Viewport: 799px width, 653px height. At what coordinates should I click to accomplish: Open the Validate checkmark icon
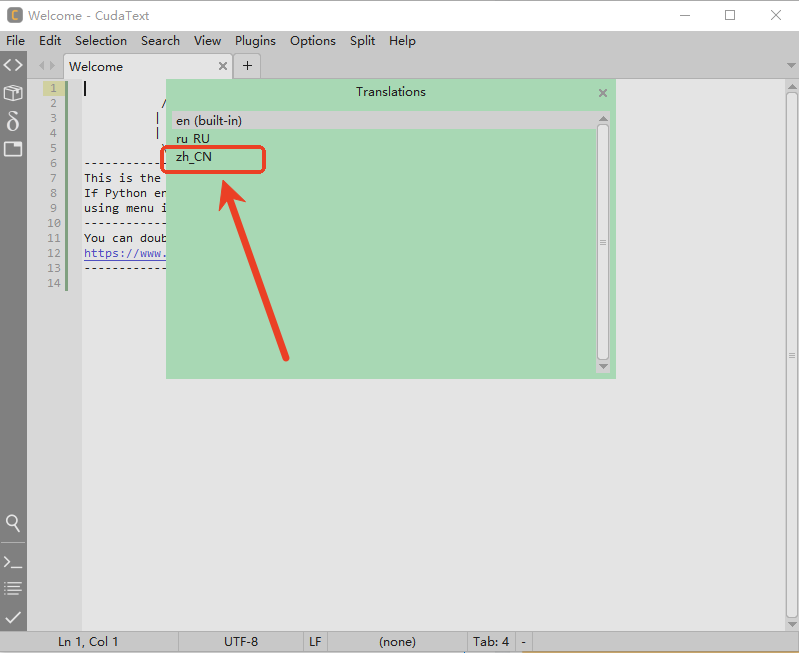click(13, 617)
